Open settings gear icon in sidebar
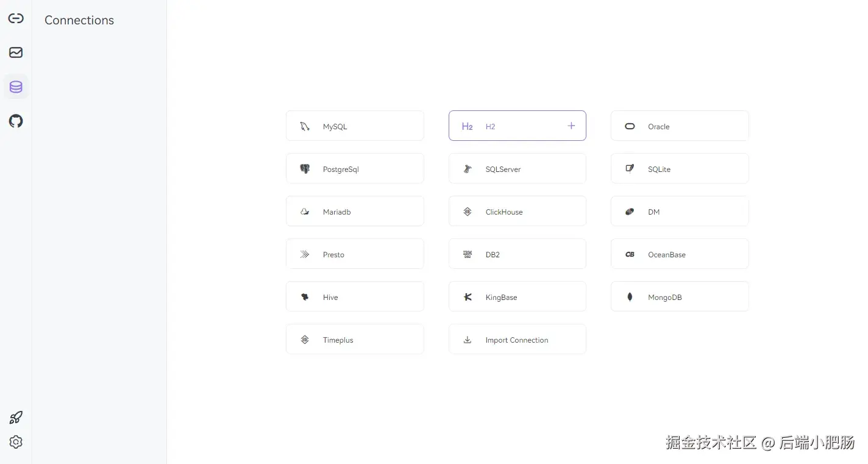 pyautogui.click(x=16, y=442)
